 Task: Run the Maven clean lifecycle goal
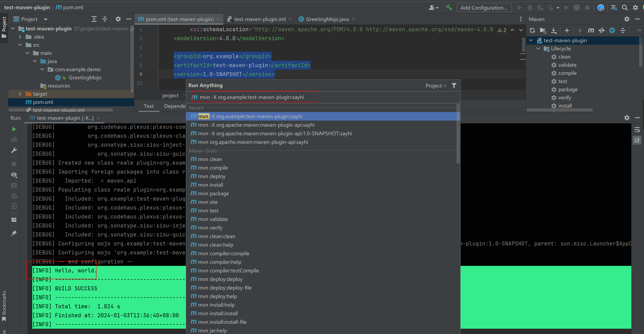564,57
